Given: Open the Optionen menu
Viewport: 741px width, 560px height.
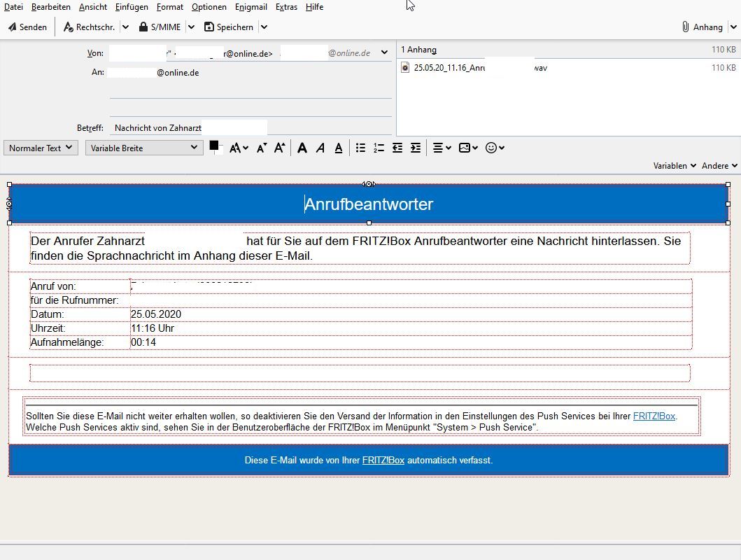Looking at the screenshot, I should 209,7.
